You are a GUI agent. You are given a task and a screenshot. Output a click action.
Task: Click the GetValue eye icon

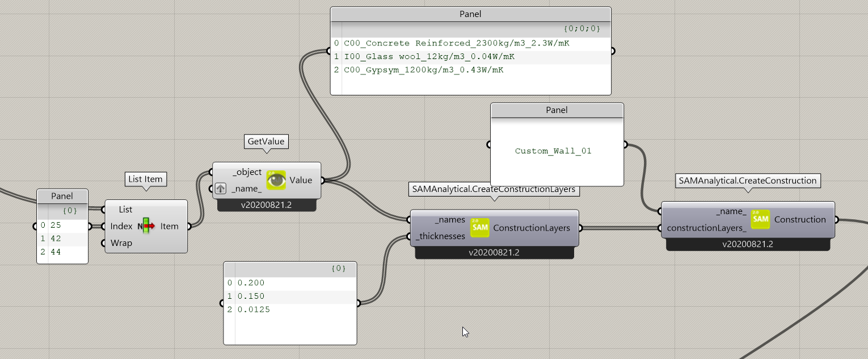pos(276,180)
